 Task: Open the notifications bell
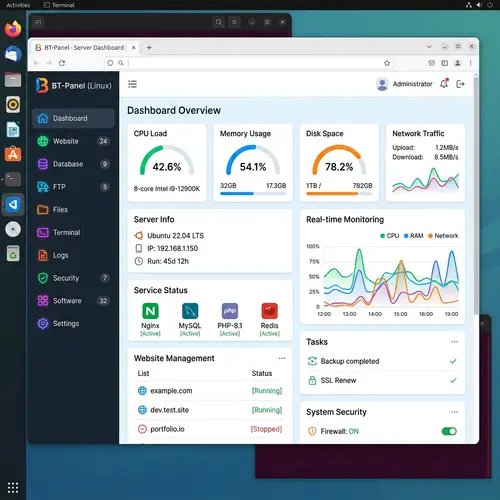tap(444, 84)
